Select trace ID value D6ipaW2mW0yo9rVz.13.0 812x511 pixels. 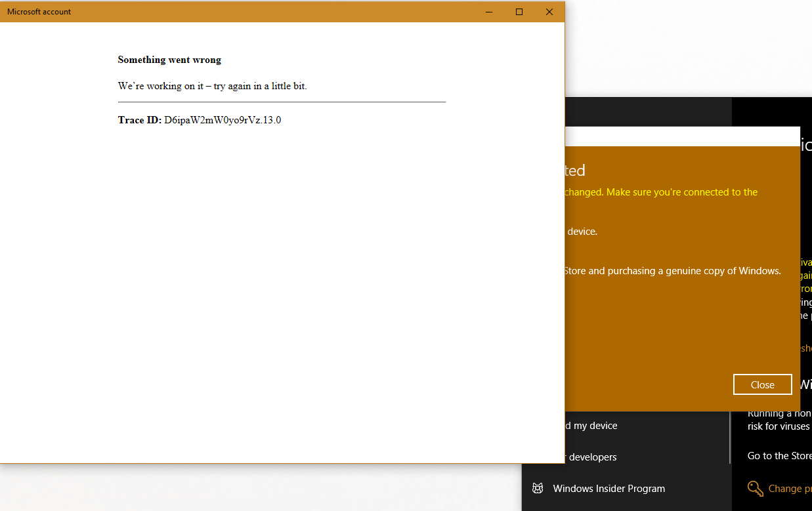(223, 120)
